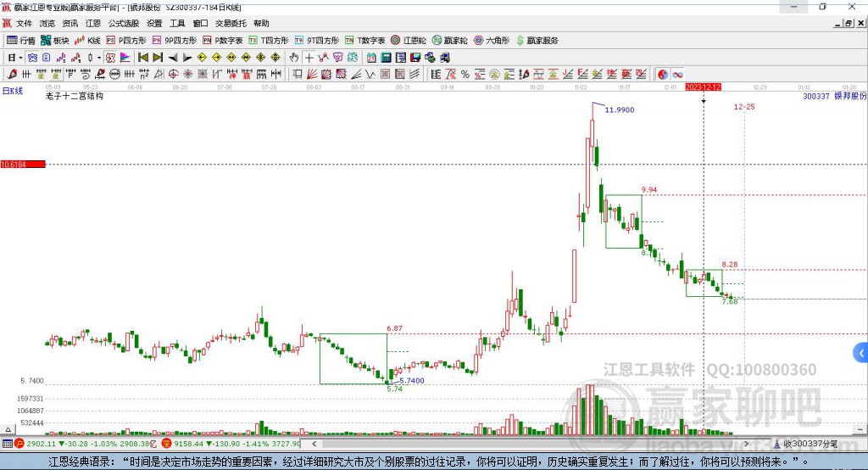
Task: Click the 12-25 forecast date label
Action: tap(744, 106)
